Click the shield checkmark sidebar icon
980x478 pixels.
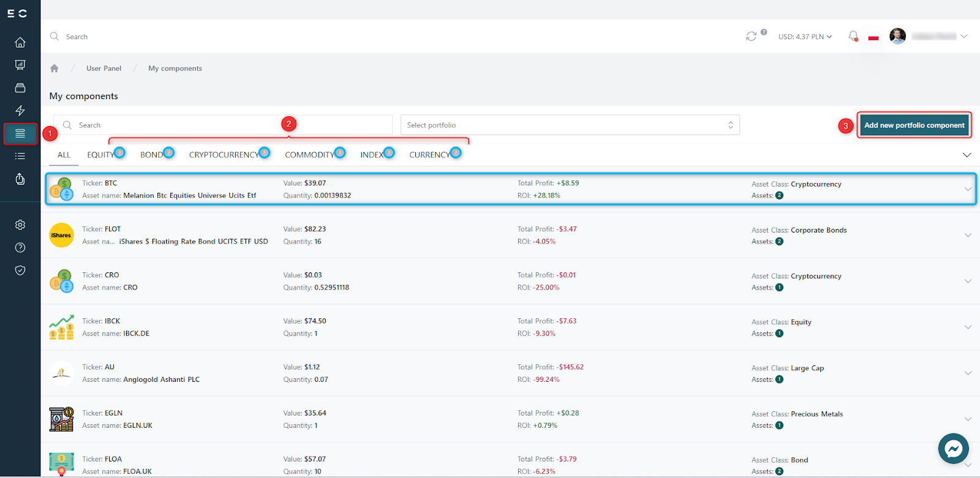coord(20,270)
